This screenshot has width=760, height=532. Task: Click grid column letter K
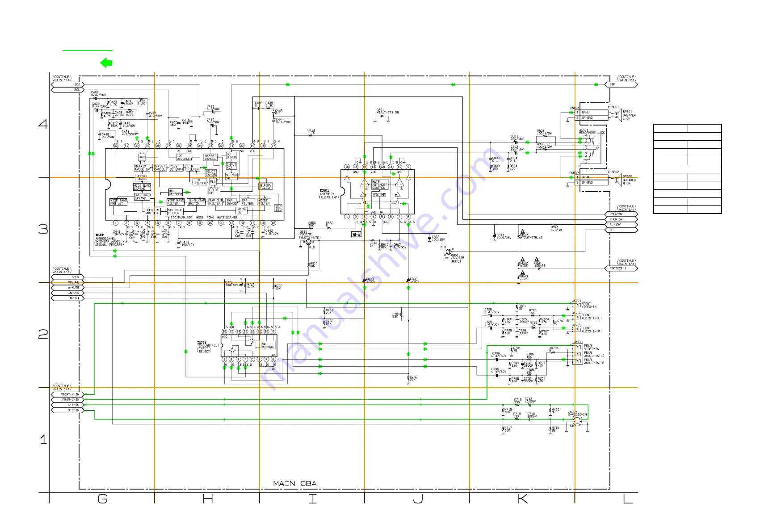pos(522,499)
